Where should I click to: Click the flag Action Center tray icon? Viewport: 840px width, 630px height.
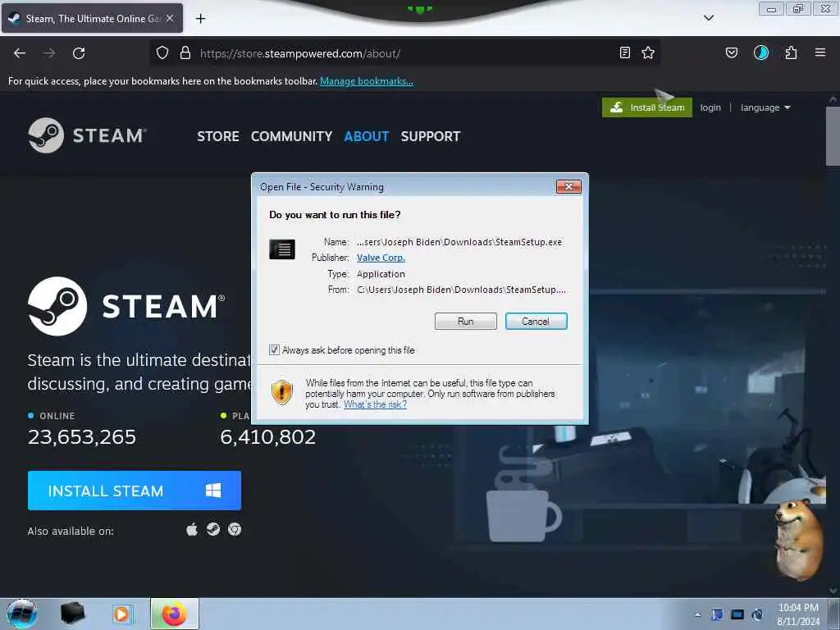717,614
